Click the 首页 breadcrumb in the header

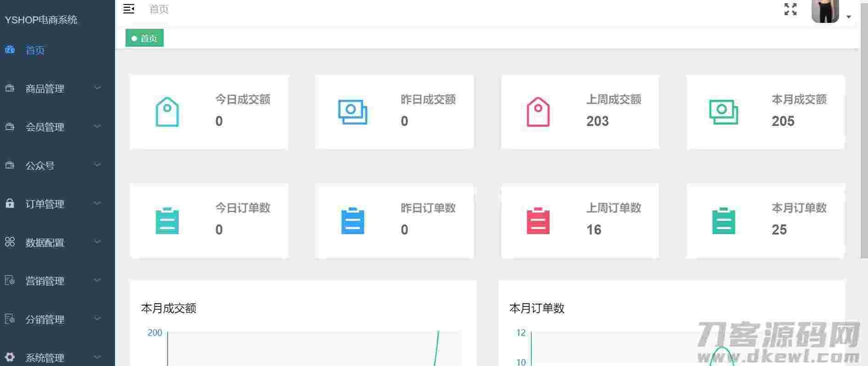[x=159, y=9]
